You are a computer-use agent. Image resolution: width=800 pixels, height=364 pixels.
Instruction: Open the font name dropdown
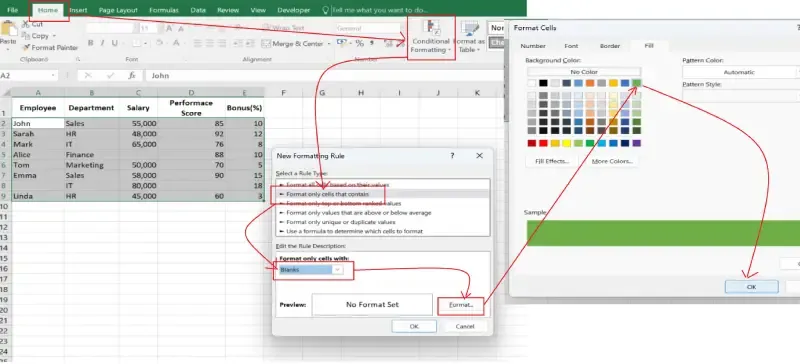135,29
